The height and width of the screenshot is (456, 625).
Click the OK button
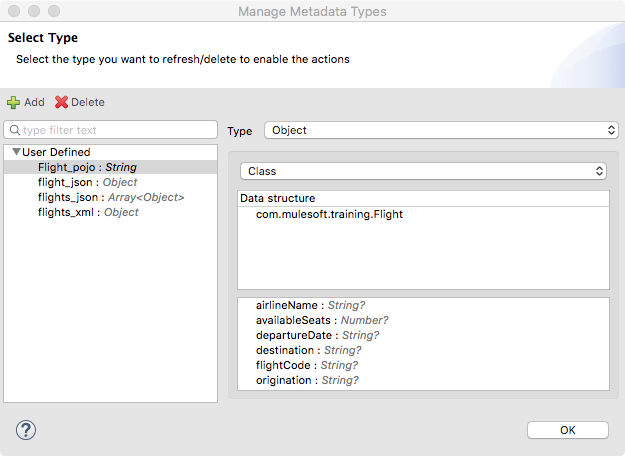[x=568, y=430]
